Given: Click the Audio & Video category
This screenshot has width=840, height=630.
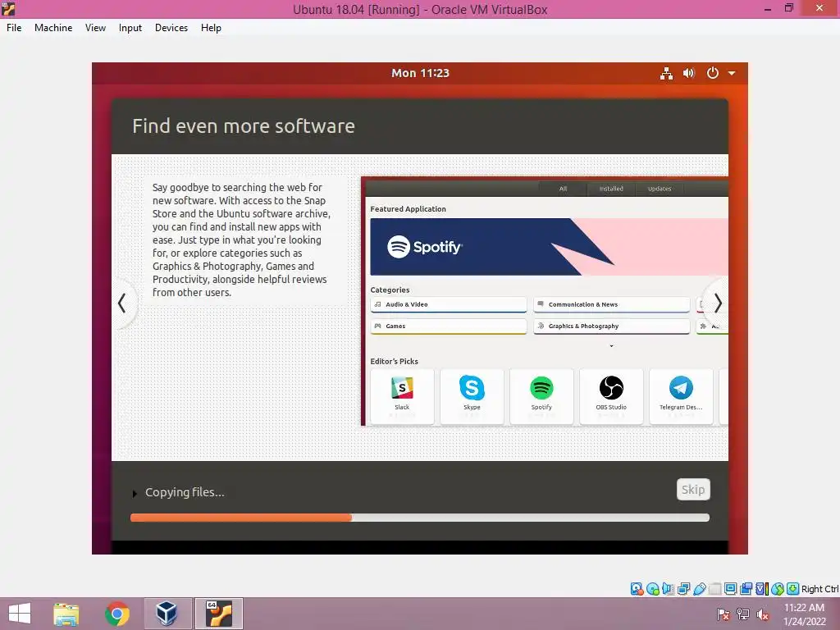Looking at the screenshot, I should [449, 304].
